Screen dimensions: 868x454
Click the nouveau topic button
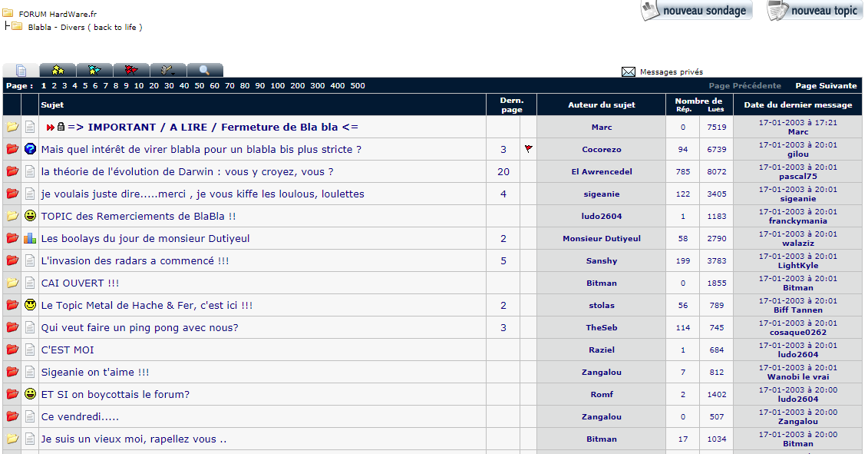[814, 10]
